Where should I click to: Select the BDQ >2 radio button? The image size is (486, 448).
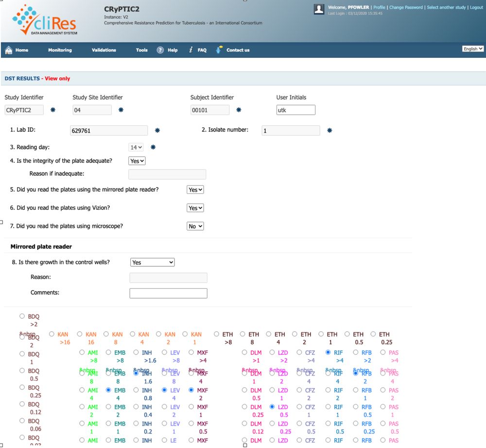click(x=22, y=316)
